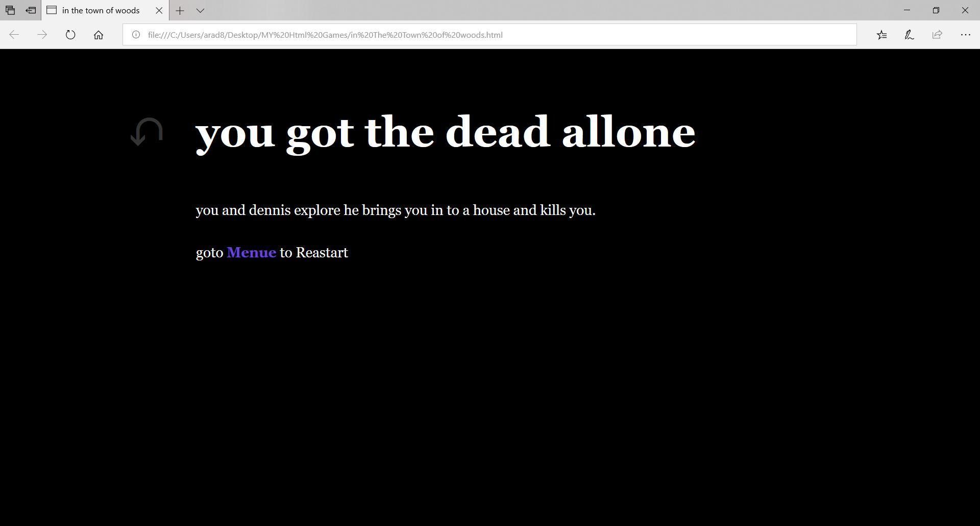Close the 'in the town of woods' tab
Viewport: 980px width, 526px height.
pos(159,10)
